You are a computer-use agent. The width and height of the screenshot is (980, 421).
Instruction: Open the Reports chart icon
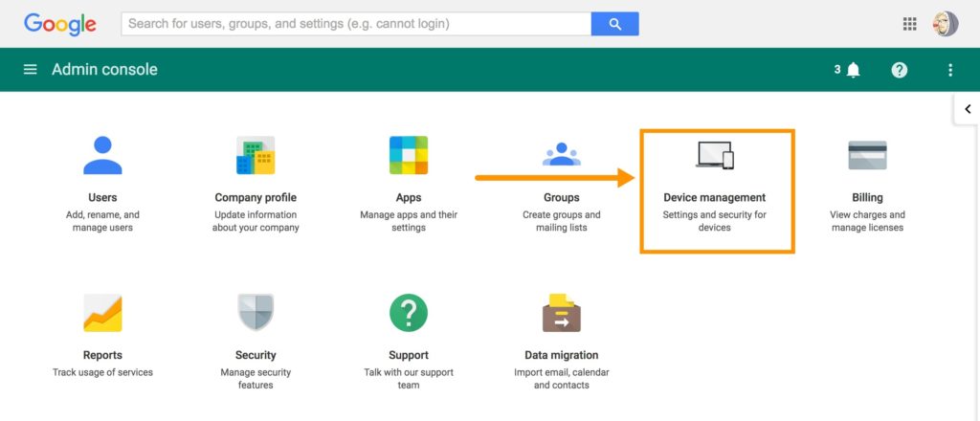102,312
